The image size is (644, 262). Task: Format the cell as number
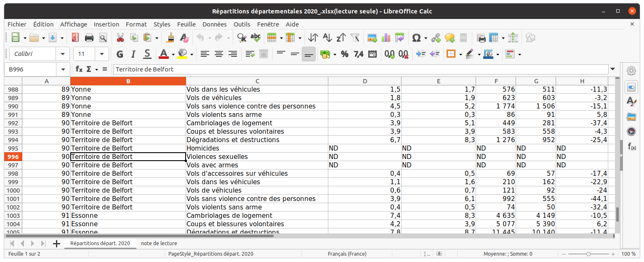tap(359, 54)
